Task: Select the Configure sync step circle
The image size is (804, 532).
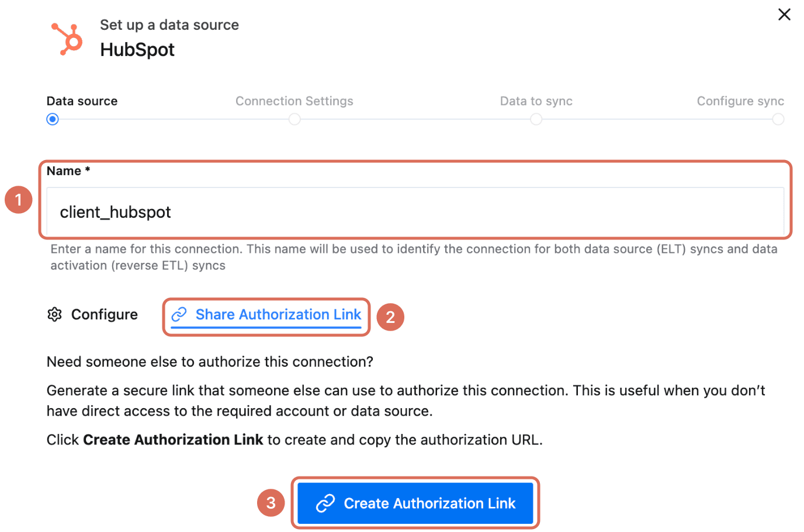Action: click(x=778, y=119)
